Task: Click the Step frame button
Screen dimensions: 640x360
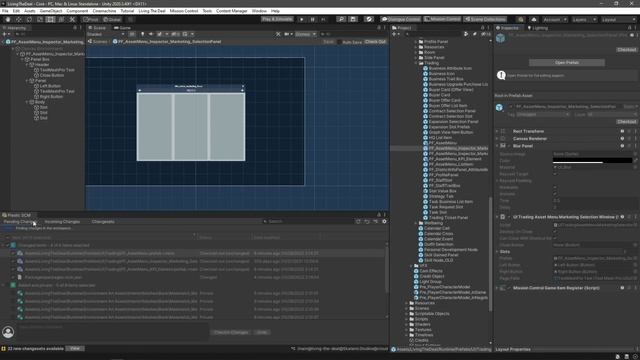Action: (323, 19)
